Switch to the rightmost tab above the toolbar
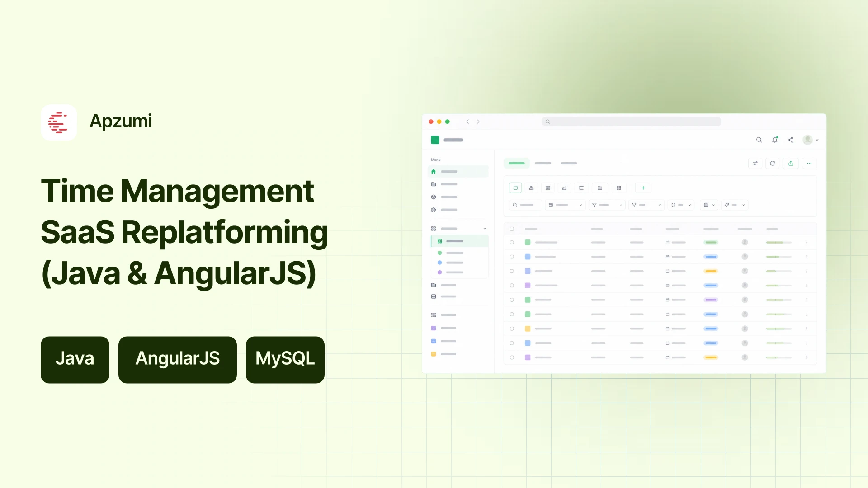868x488 pixels. coord(569,164)
